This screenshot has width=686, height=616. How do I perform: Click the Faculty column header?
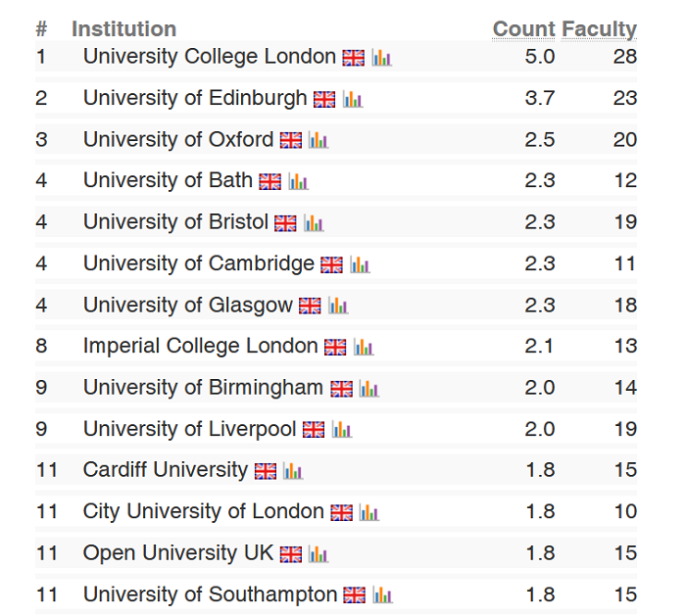tap(600, 29)
